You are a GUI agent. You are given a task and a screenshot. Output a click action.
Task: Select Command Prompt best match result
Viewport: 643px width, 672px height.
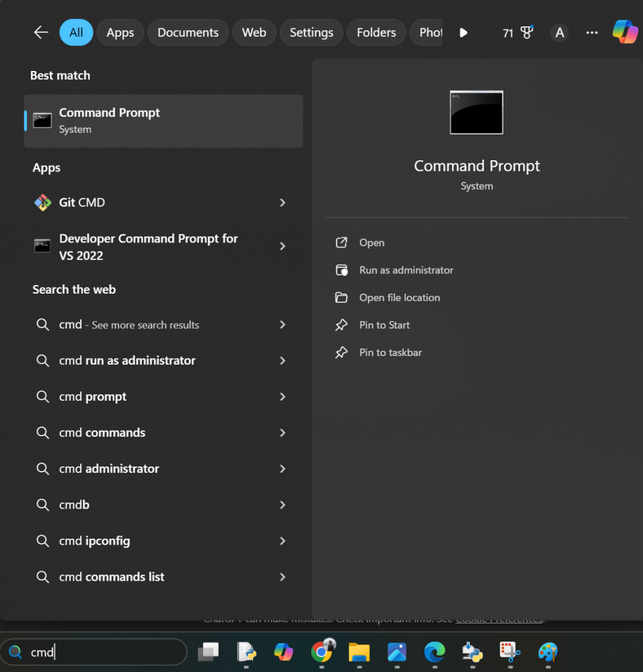tap(164, 121)
